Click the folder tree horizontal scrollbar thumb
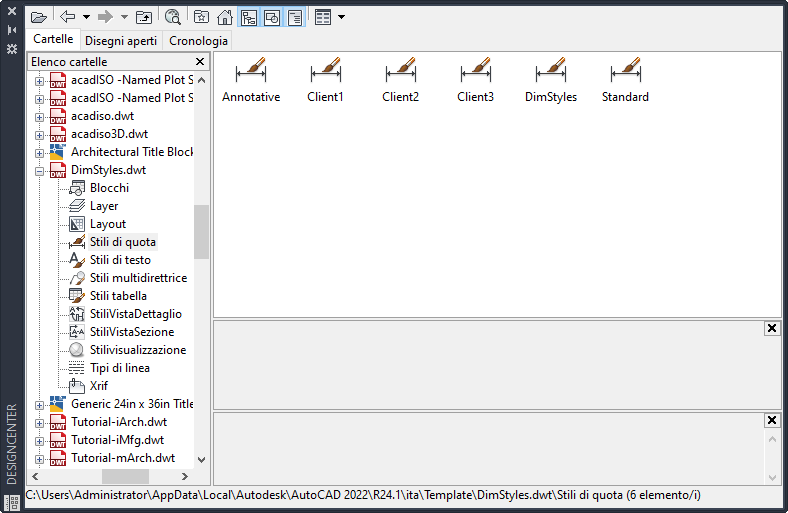 click(125, 476)
